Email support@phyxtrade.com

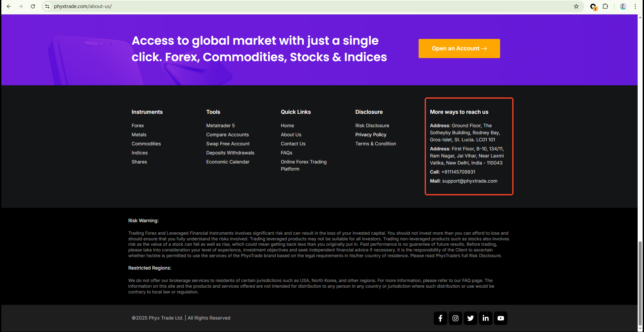tap(470, 181)
